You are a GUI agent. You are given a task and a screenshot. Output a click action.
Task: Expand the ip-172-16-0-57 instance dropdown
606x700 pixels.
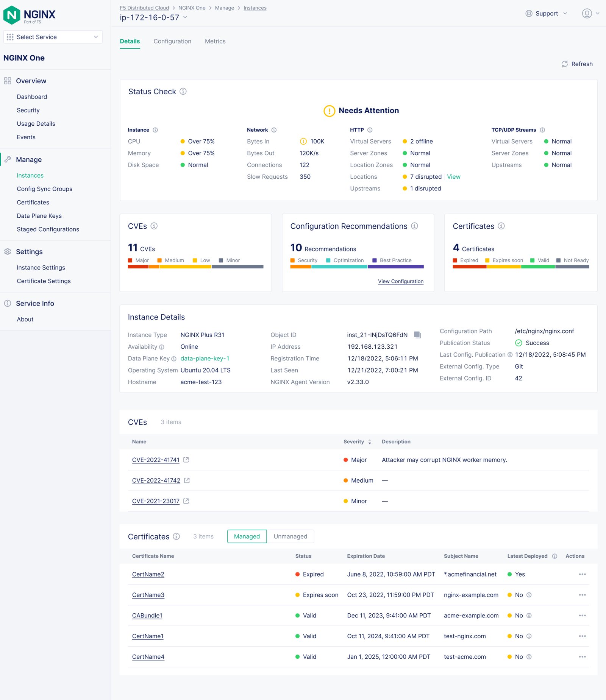coord(185,17)
